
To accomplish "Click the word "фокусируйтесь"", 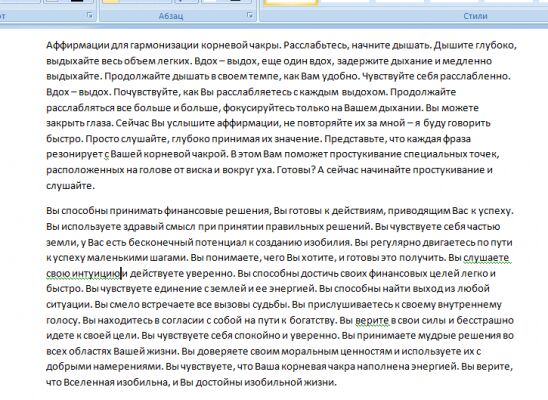I will pos(259,108).
